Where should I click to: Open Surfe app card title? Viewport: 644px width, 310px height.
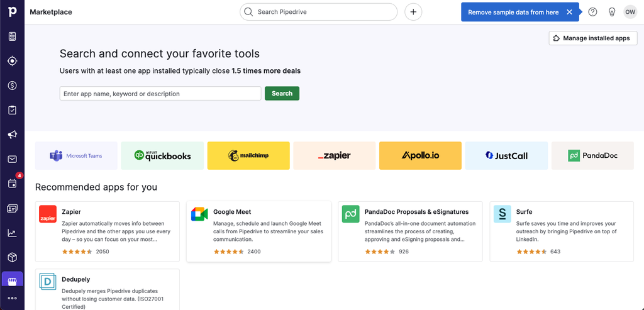pyautogui.click(x=524, y=212)
